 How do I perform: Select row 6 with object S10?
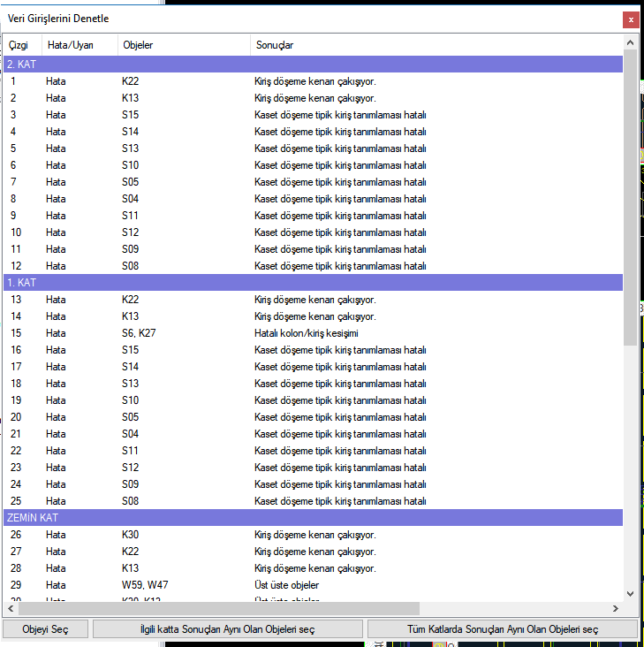(313, 165)
